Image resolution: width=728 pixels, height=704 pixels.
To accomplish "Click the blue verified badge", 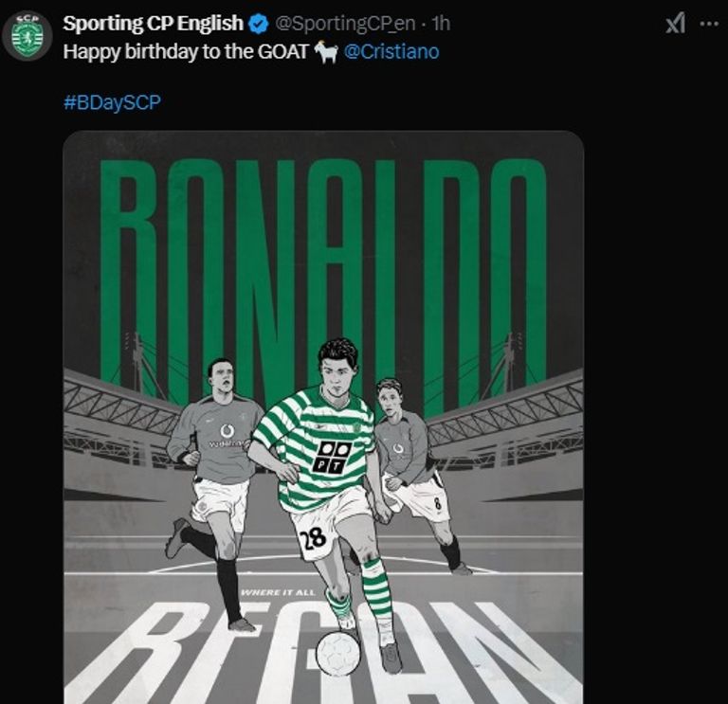I will click(257, 24).
